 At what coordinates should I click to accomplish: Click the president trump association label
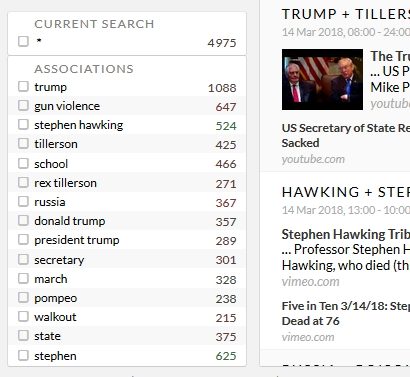[77, 240]
